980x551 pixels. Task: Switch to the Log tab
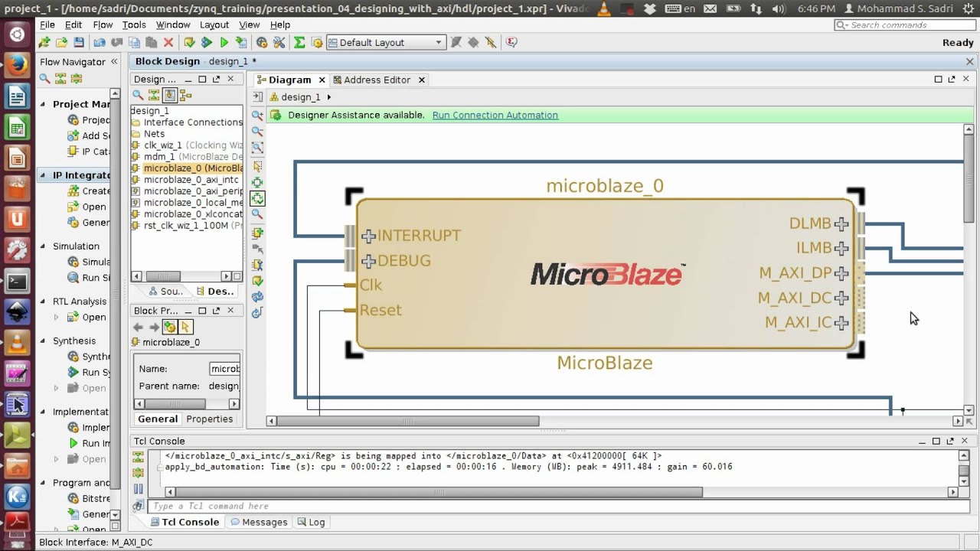point(311,522)
